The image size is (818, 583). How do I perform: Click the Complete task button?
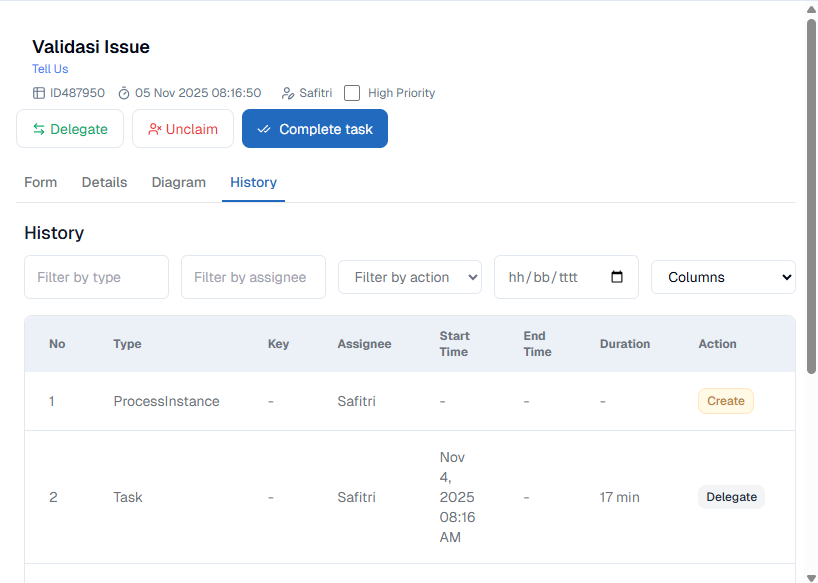[x=315, y=129]
